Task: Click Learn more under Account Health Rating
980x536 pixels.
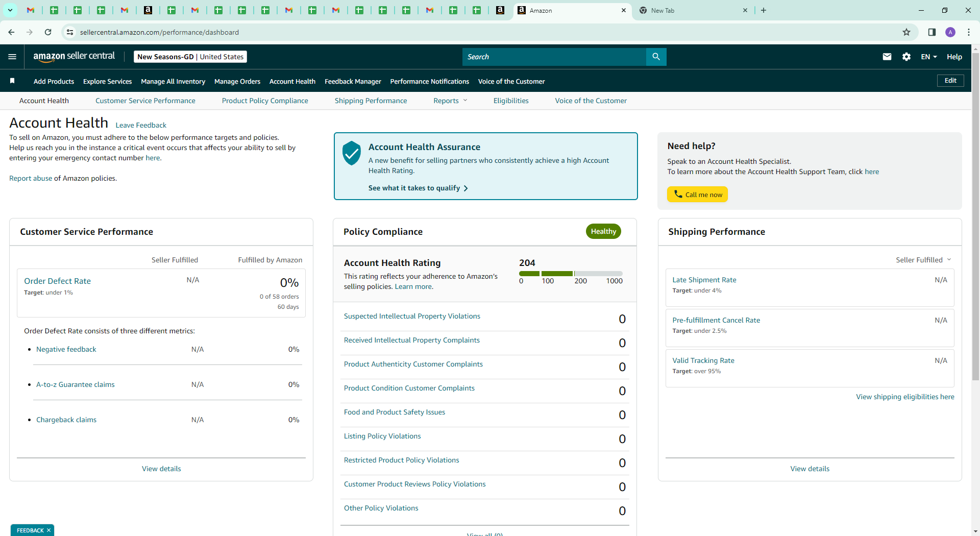Action: (x=413, y=286)
